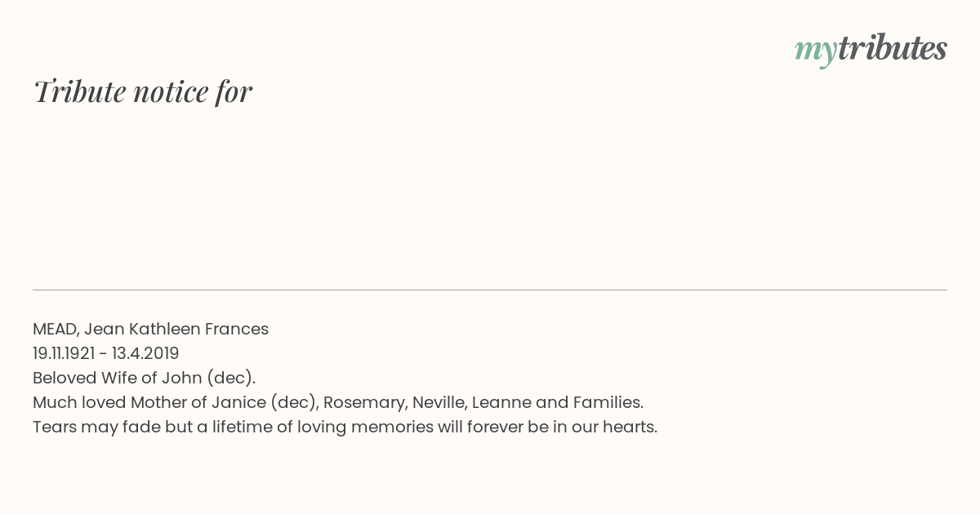Image resolution: width=980 pixels, height=514 pixels.
Task: Click the death date 13.4.2019
Action: point(145,353)
